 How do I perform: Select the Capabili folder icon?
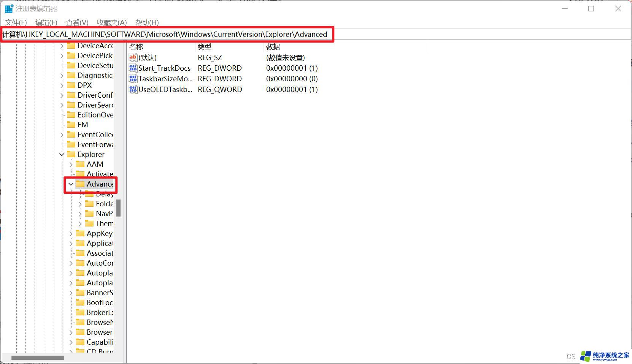80,342
